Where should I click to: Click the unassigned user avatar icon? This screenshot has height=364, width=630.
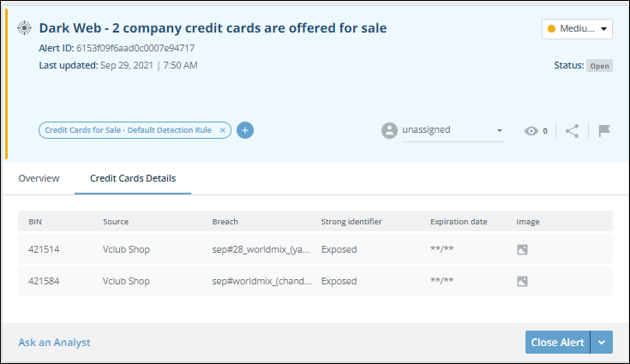click(x=389, y=130)
